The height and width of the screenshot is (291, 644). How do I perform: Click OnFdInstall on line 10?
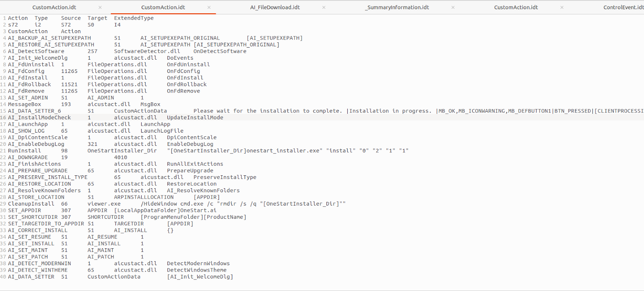click(x=185, y=78)
